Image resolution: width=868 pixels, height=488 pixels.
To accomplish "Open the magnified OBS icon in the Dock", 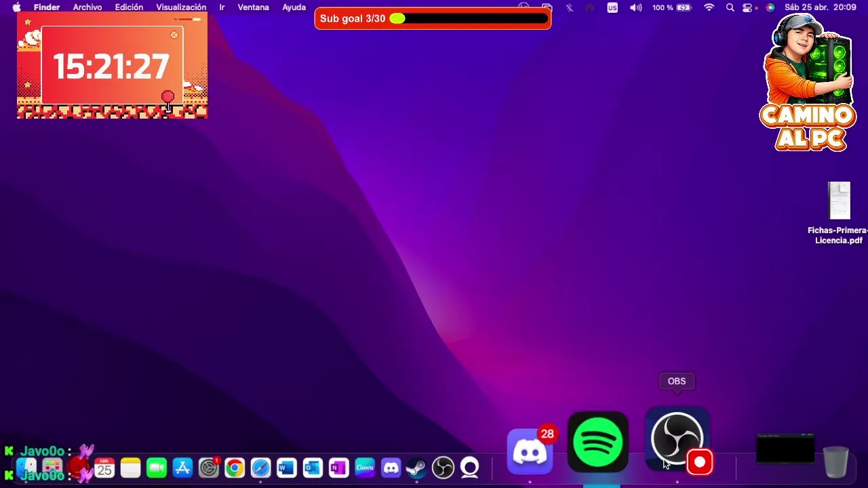I will click(x=677, y=439).
